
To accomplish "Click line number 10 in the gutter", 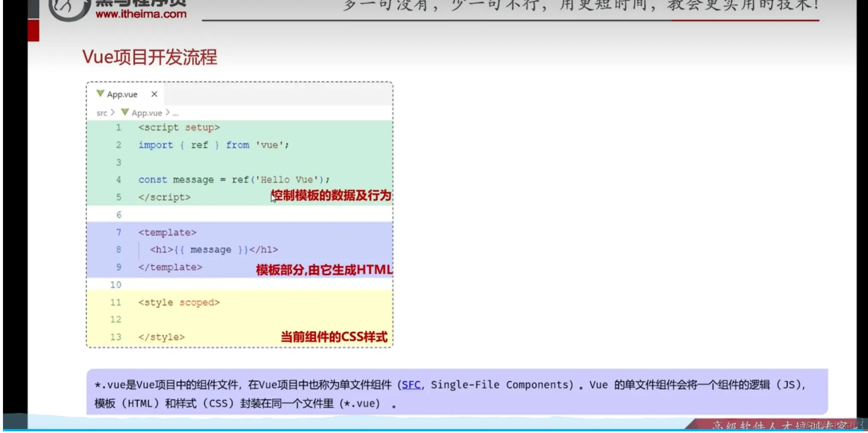I will [x=116, y=285].
